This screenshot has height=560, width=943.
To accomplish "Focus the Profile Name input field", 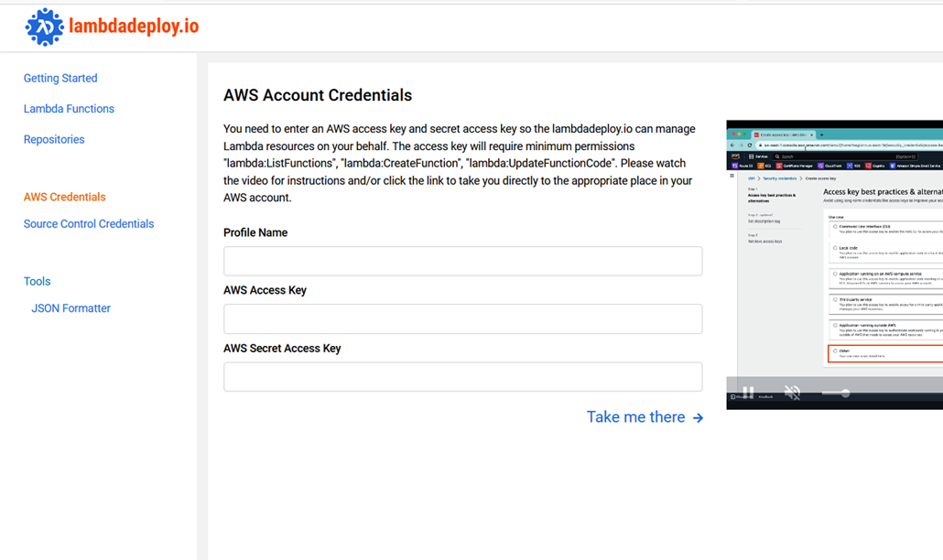I will [x=462, y=262].
